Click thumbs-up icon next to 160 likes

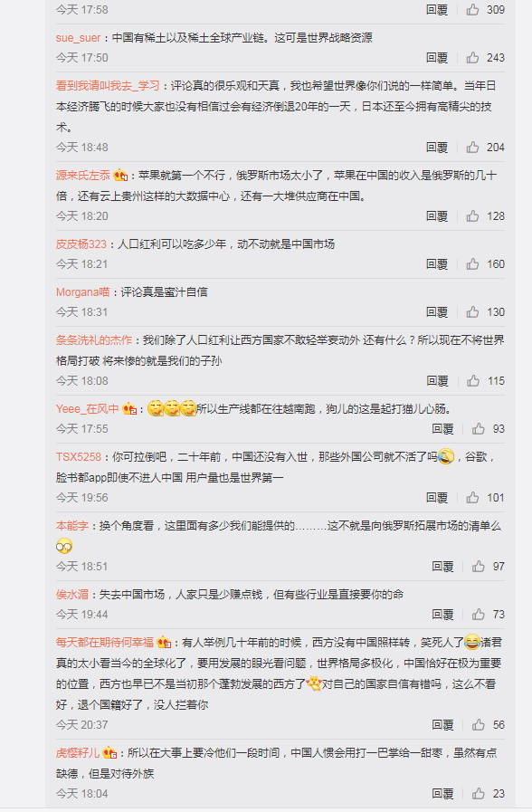point(472,264)
